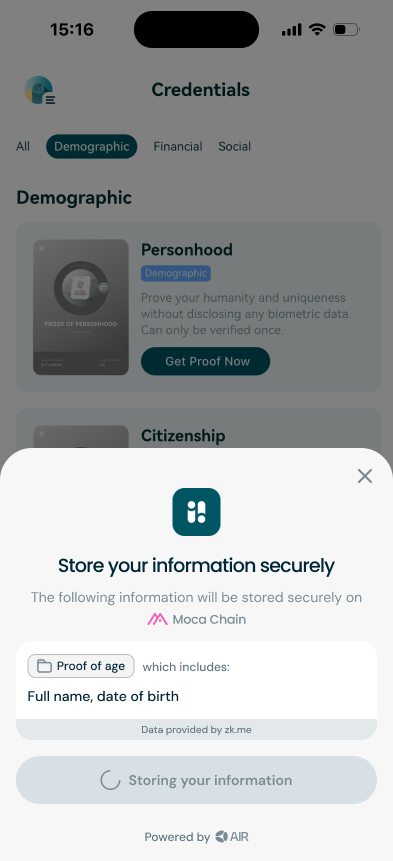393x861 pixels.
Task: Tap the Data provided by zk.me label
Action: 196,730
